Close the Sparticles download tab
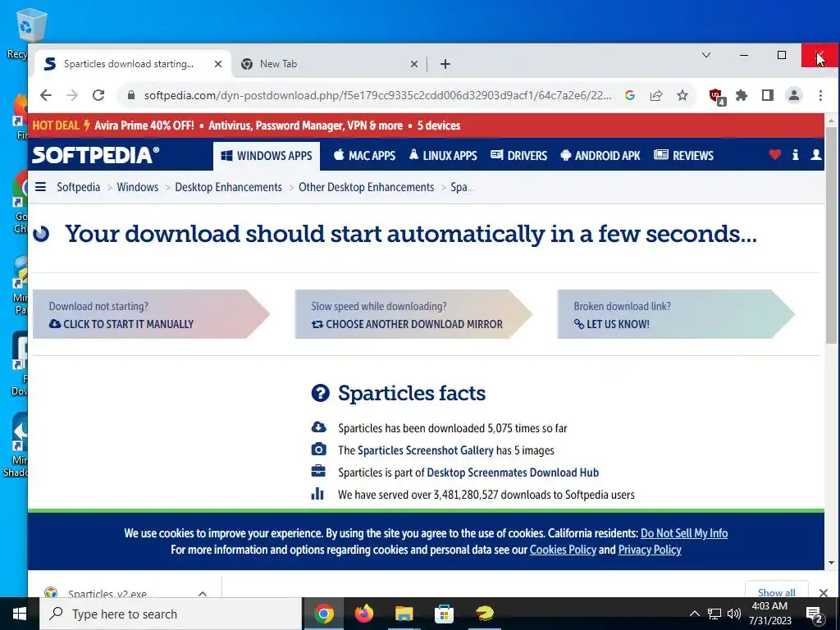 pyautogui.click(x=217, y=64)
